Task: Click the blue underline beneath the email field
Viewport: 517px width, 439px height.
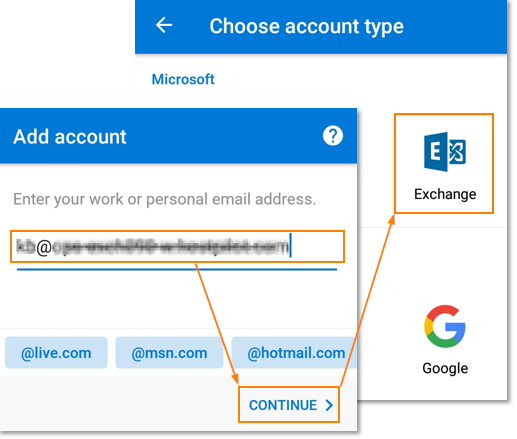Action: click(177, 269)
